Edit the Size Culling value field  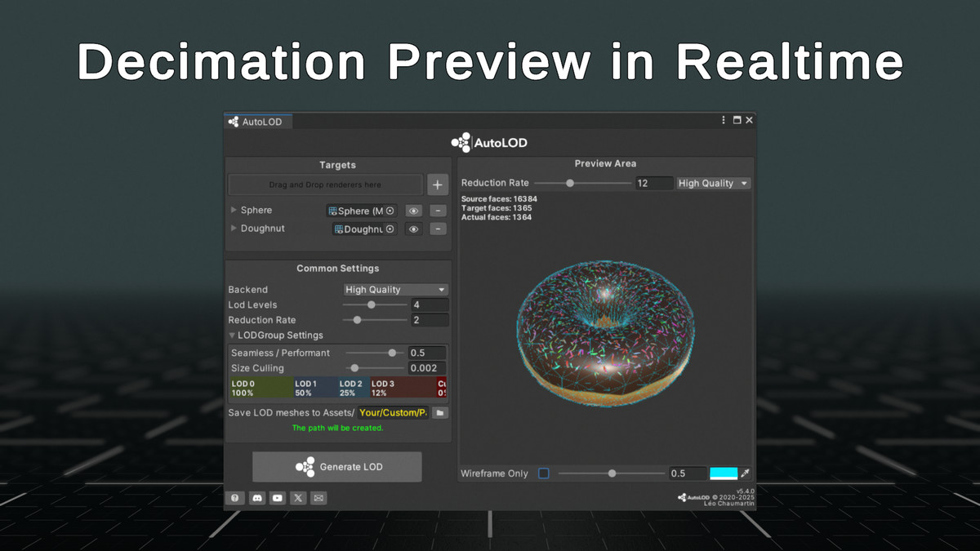tap(427, 368)
